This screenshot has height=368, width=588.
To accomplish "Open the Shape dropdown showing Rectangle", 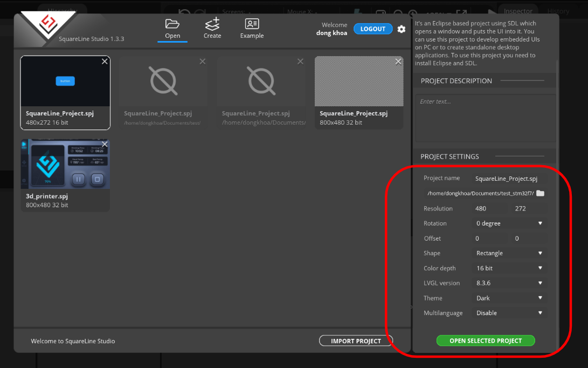I will 509,253.
